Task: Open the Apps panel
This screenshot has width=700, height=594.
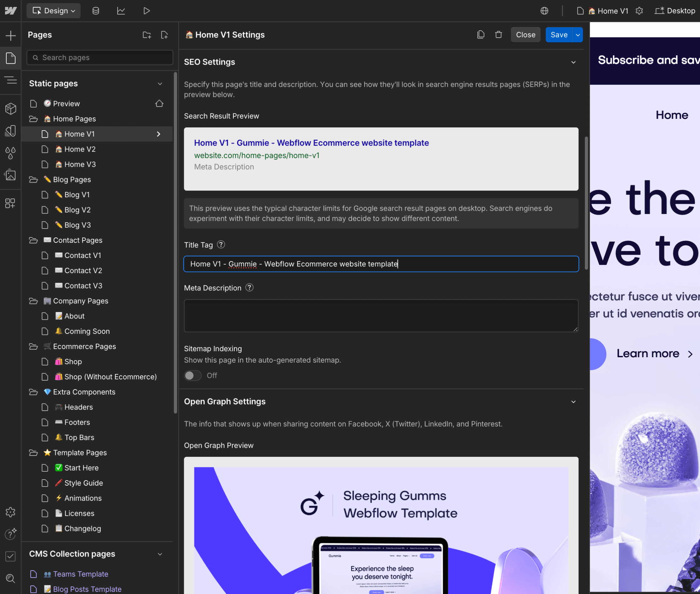Action: pos(10,203)
